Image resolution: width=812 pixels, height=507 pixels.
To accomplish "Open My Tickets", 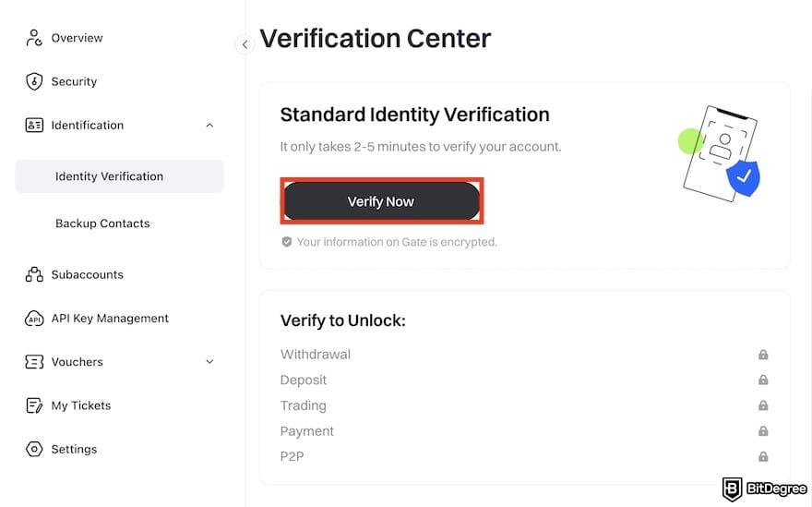I will point(81,405).
